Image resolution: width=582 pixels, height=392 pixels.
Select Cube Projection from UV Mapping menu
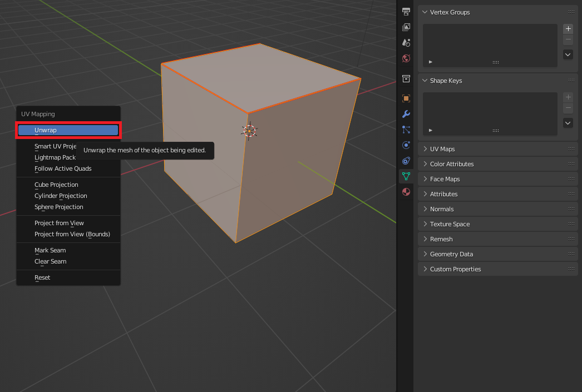[x=56, y=185]
